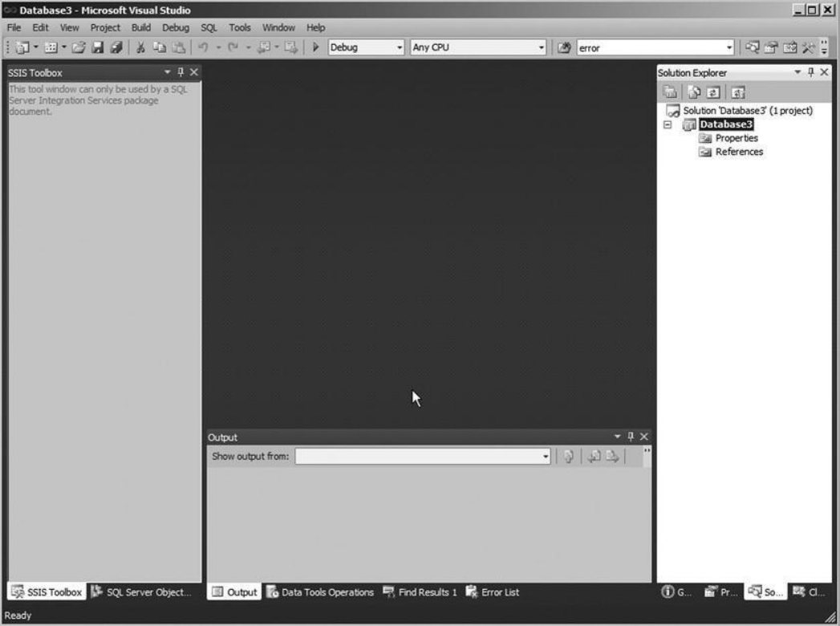The height and width of the screenshot is (626, 840).
Task: Pin the SSIS Toolbox panel
Action: [181, 71]
